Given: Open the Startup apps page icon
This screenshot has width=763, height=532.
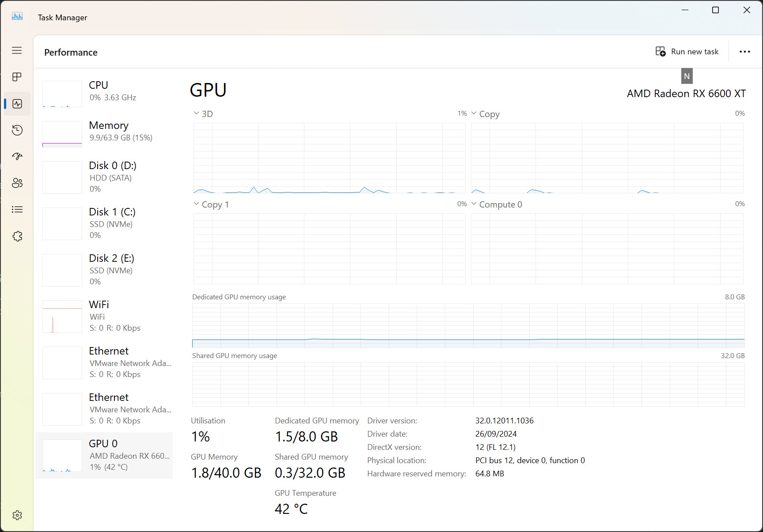Looking at the screenshot, I should [x=17, y=156].
